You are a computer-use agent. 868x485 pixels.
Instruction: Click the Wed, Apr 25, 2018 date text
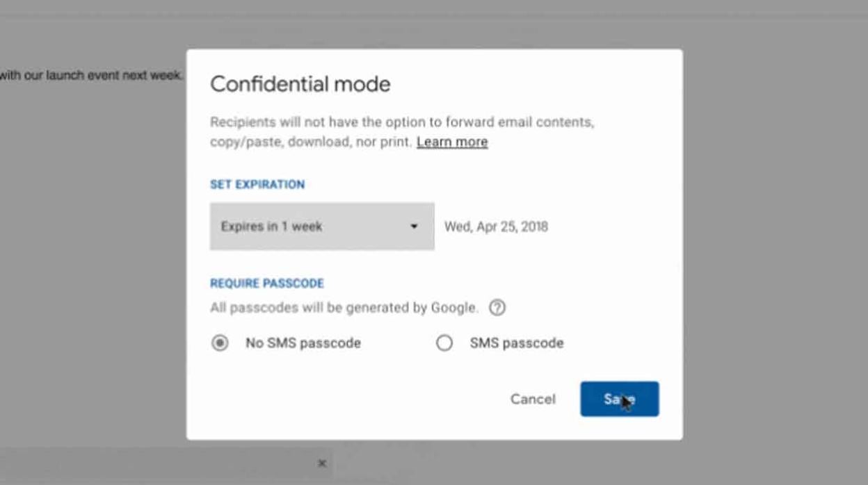click(x=496, y=226)
